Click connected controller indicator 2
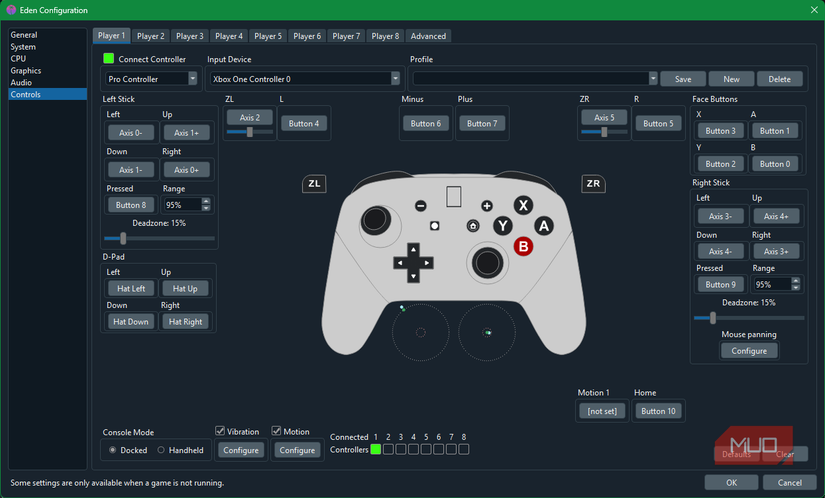825x498 pixels. coord(388,449)
